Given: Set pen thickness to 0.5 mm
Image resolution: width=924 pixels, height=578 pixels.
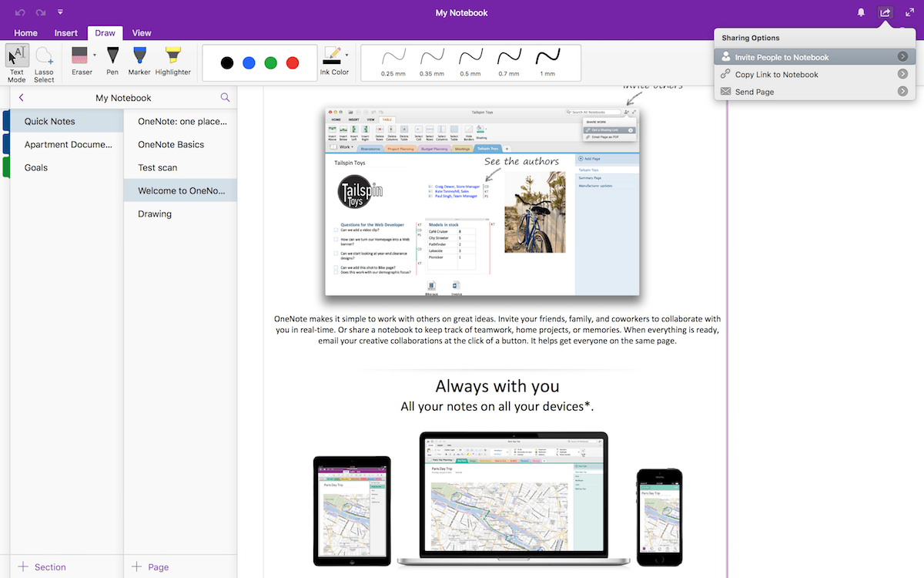Looking at the screenshot, I should (470, 63).
